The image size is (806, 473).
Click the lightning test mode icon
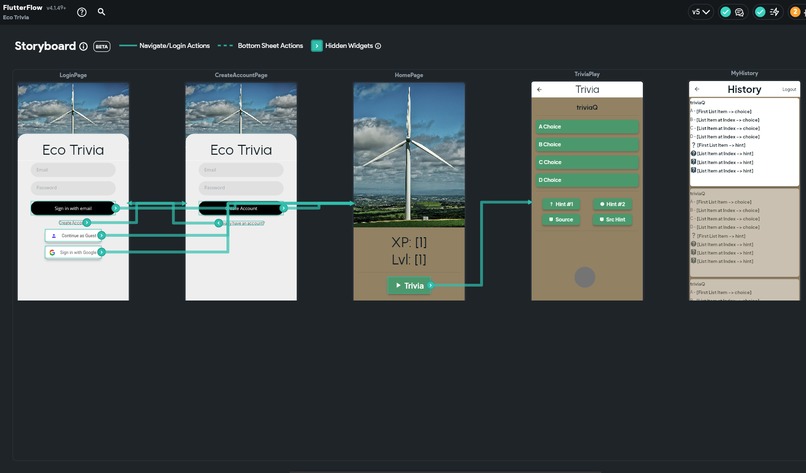coord(774,12)
